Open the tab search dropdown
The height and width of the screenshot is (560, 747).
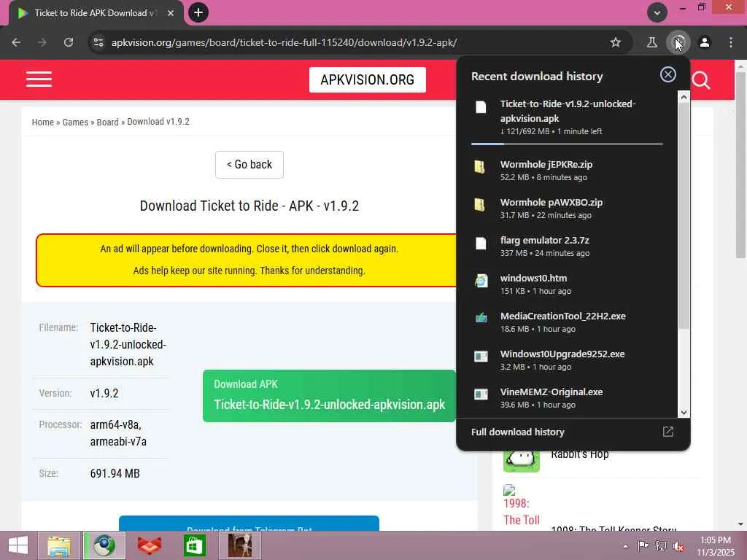pos(657,12)
